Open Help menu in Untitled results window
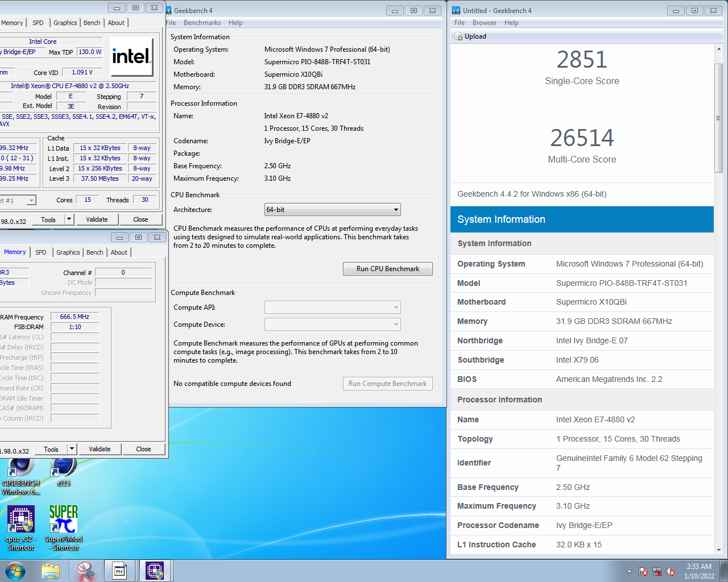Screen dimensions: 728x582 point(511,23)
